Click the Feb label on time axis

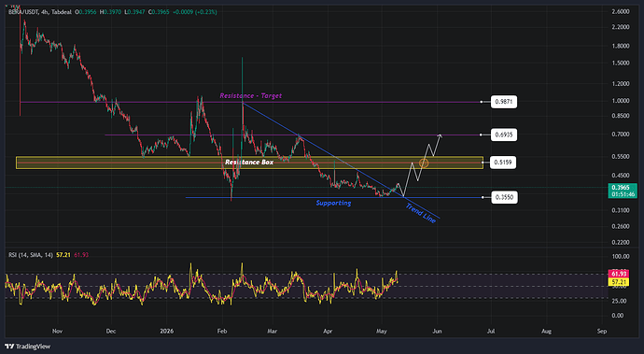222,331
